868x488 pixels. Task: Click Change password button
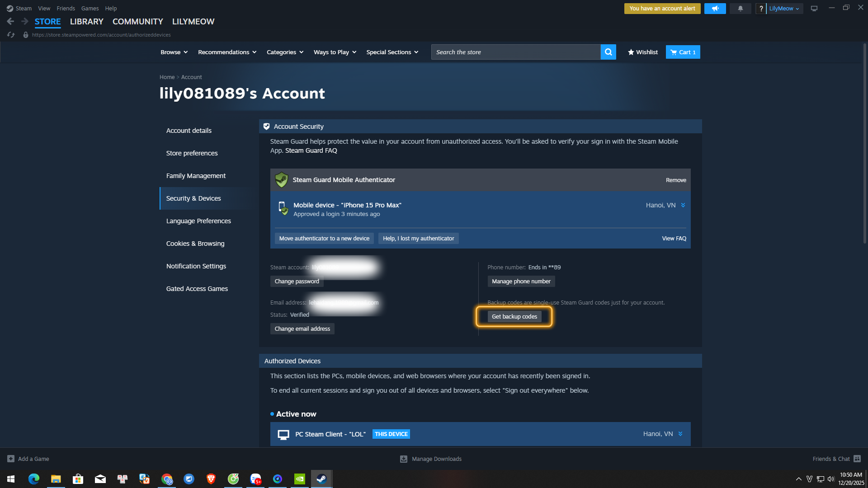pos(297,281)
